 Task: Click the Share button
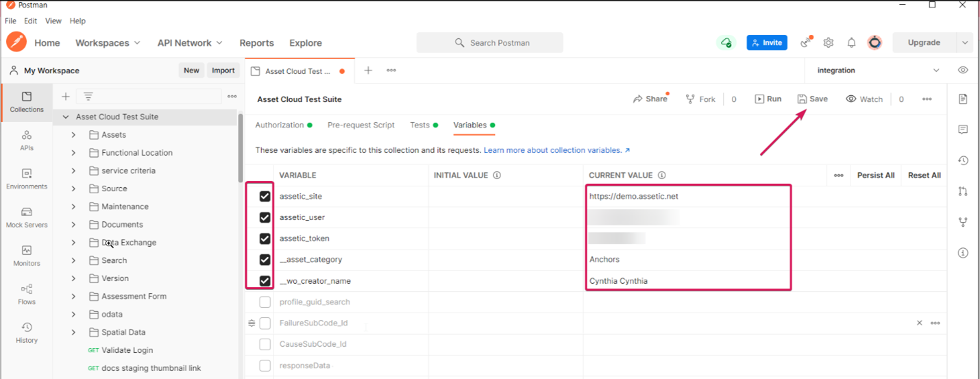(650, 99)
